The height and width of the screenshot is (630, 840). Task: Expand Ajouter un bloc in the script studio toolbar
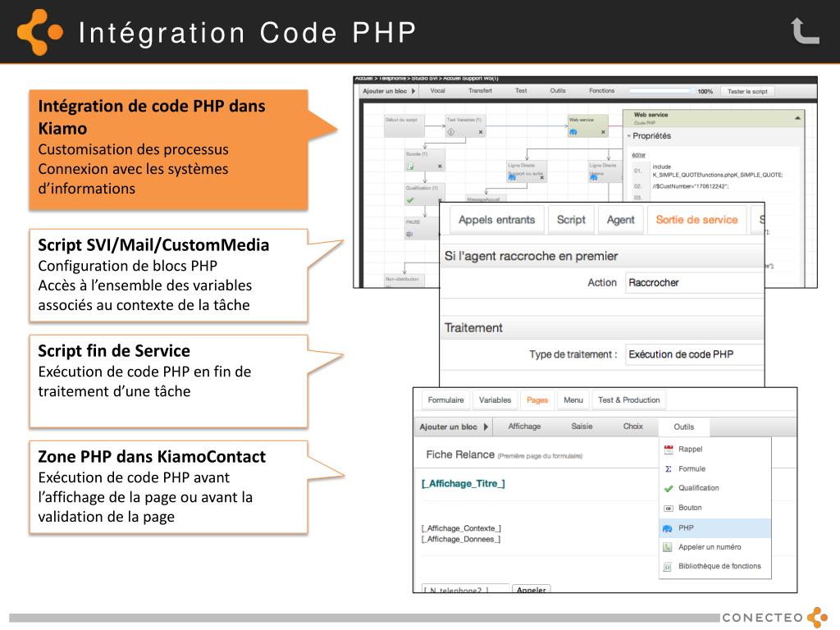(x=390, y=91)
